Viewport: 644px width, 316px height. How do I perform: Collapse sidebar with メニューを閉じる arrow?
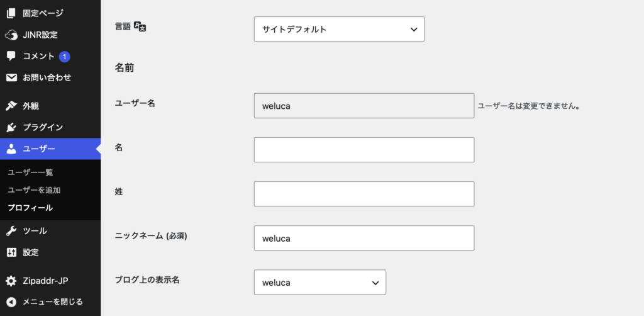(11, 302)
